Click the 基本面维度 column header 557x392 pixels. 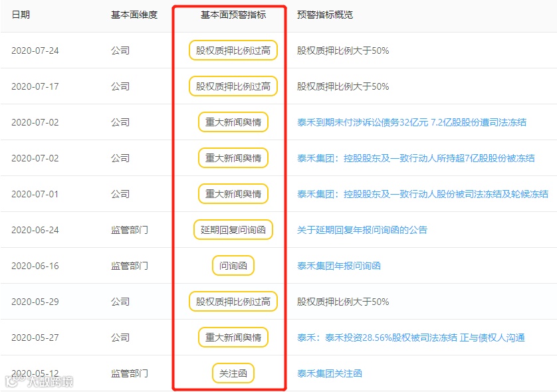tap(134, 15)
